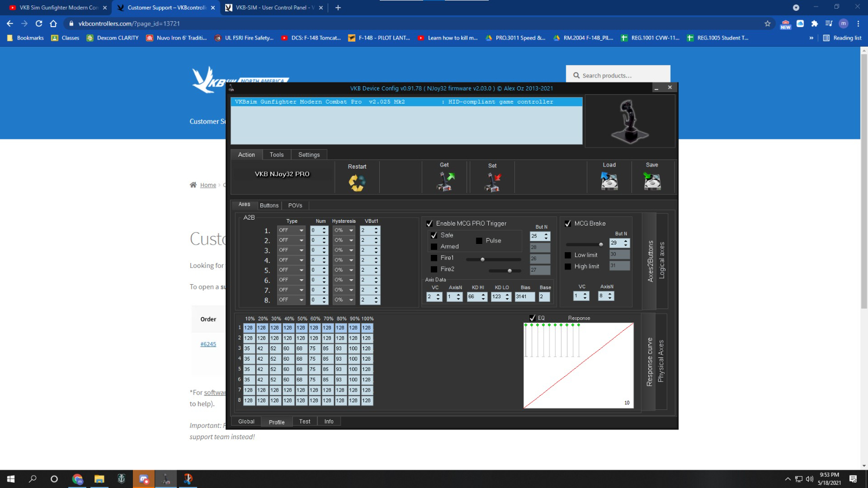Click the Load profile disk icon

(609, 181)
